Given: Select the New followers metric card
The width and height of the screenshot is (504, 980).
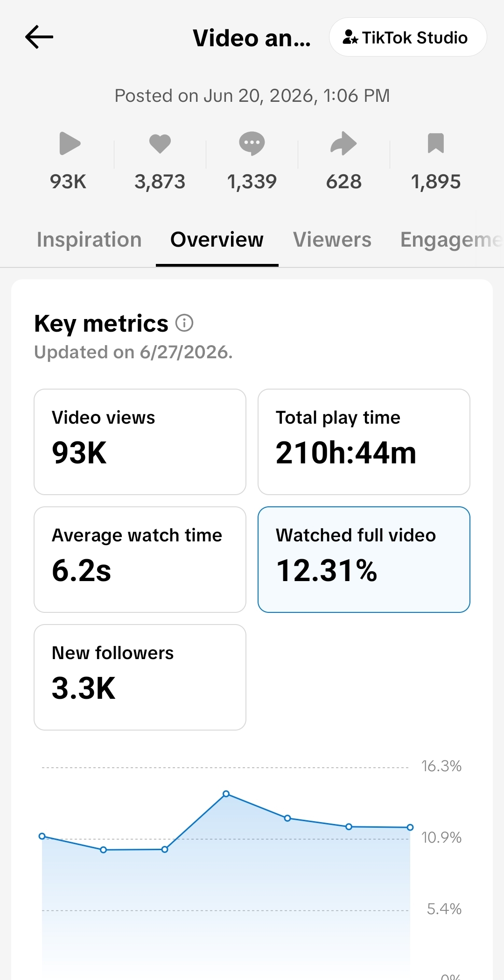Looking at the screenshot, I should pos(140,677).
